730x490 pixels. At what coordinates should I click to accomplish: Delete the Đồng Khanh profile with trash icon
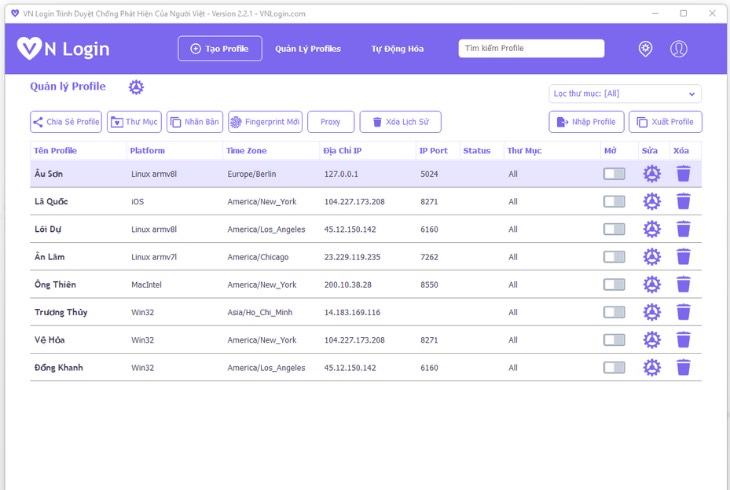[x=683, y=368]
